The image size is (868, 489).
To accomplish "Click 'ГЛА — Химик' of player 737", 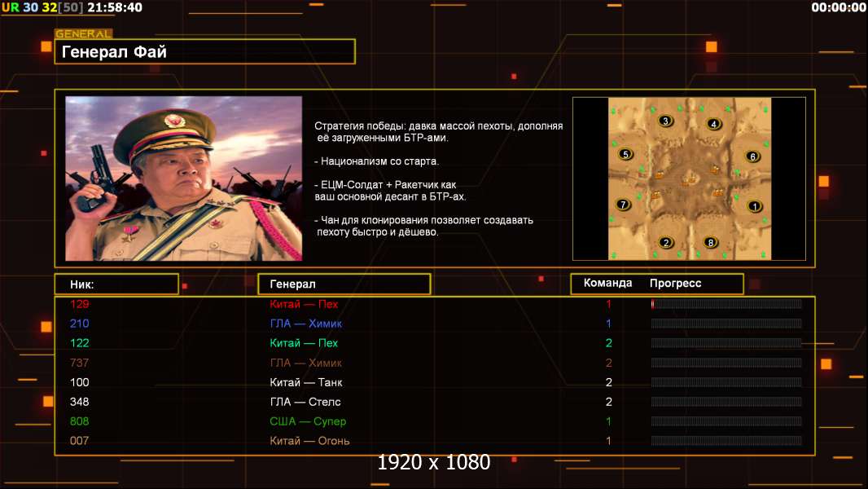I will click(305, 363).
